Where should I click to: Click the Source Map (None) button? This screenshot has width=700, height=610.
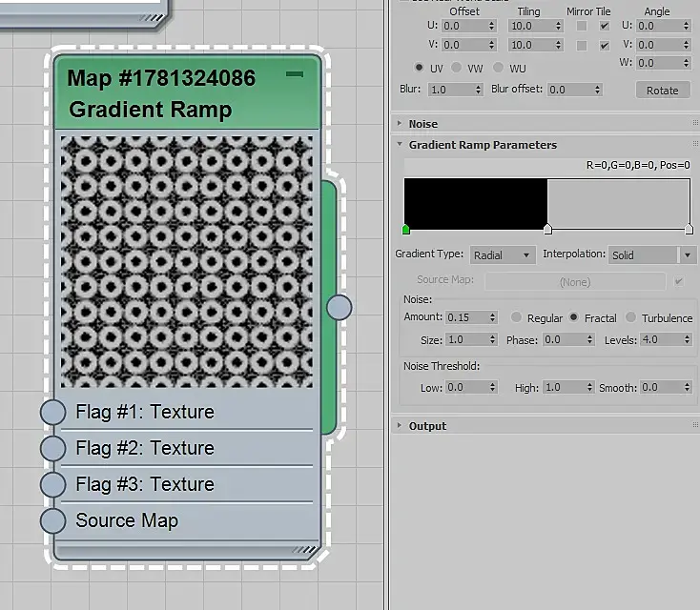coord(575,281)
